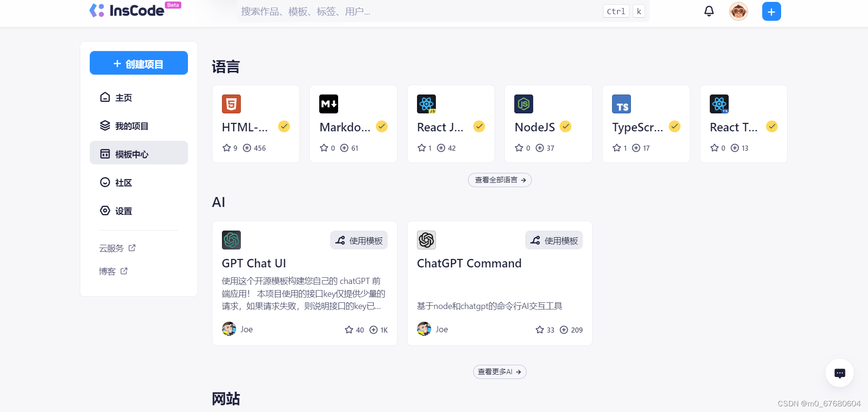The width and height of the screenshot is (868, 412).
Task: Star GPT Chat UI showing 40
Action: [x=349, y=330]
